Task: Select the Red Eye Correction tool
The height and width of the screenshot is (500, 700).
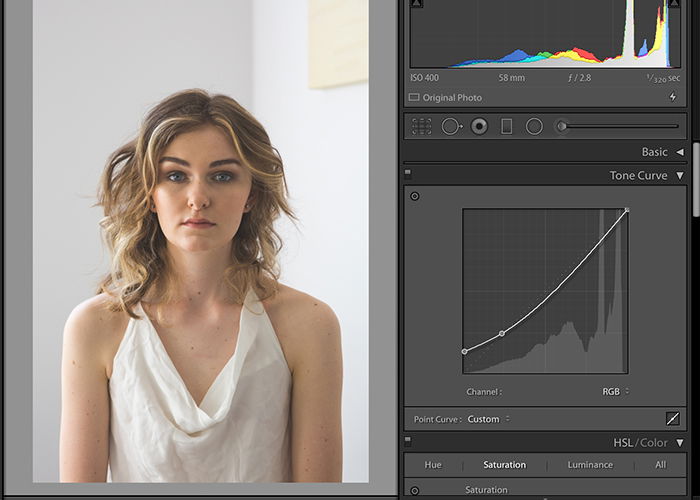Action: pyautogui.click(x=479, y=126)
